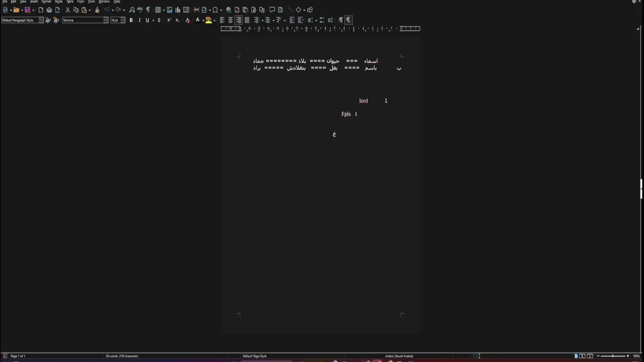The width and height of the screenshot is (644, 362).
Task: Toggle Underline formatting
Action: [x=147, y=20]
